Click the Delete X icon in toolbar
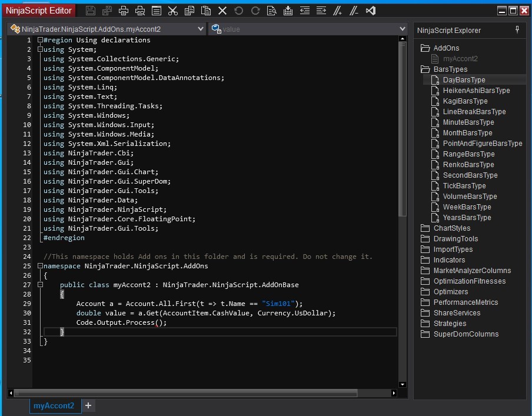Image resolution: width=532 pixels, height=416 pixels. point(222,11)
